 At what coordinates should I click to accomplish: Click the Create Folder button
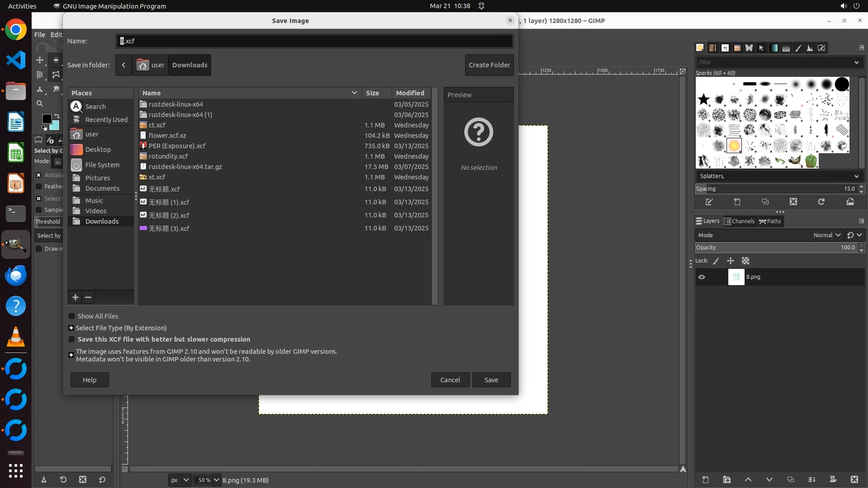point(489,65)
